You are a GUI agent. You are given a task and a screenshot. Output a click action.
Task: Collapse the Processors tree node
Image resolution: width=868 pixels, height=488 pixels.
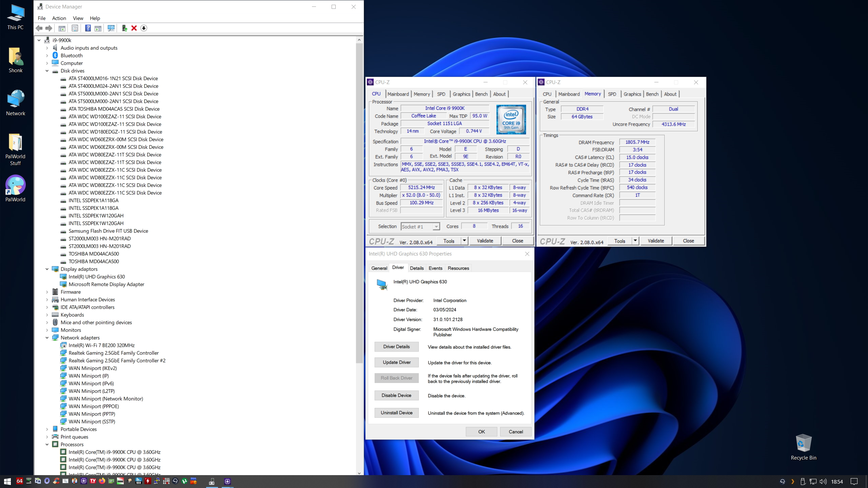pos(47,445)
